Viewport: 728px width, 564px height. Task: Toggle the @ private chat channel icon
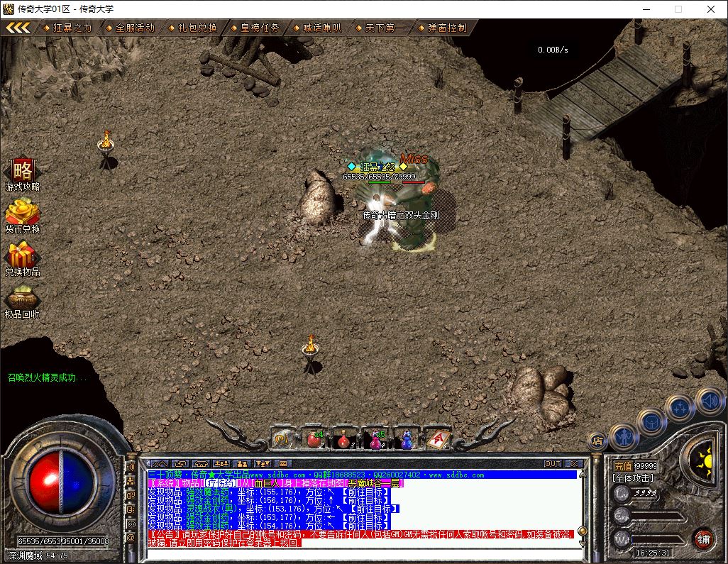131,538
